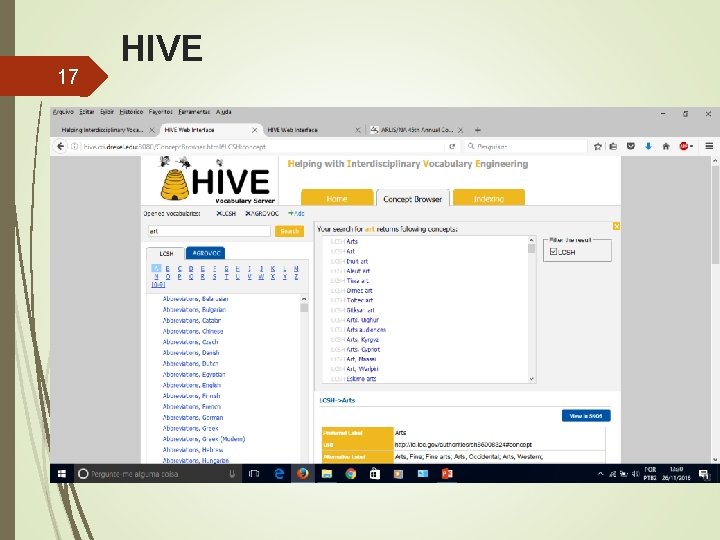720x540 pixels.
Task: Open Task View on the taskbar
Action: 253,474
